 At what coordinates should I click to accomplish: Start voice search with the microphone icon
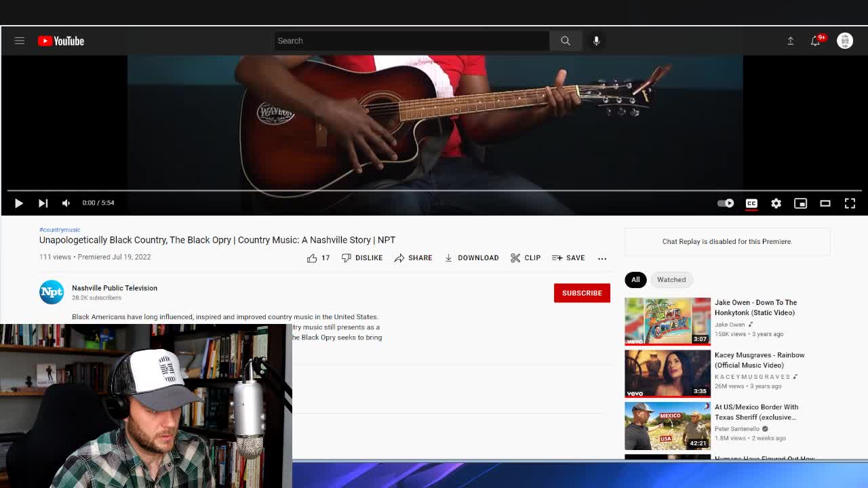596,41
